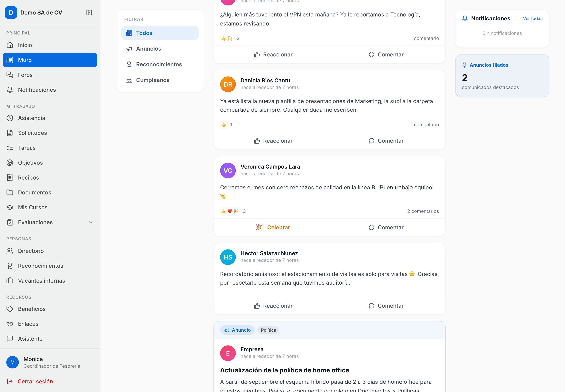Viewport: 565px width, 392px height.
Task: Toggle Reaccionar on Daniela Rios Cantu's post
Action: 273,141
